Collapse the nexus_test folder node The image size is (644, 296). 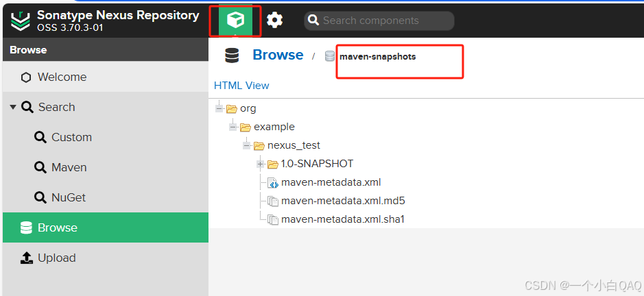pyautogui.click(x=246, y=146)
